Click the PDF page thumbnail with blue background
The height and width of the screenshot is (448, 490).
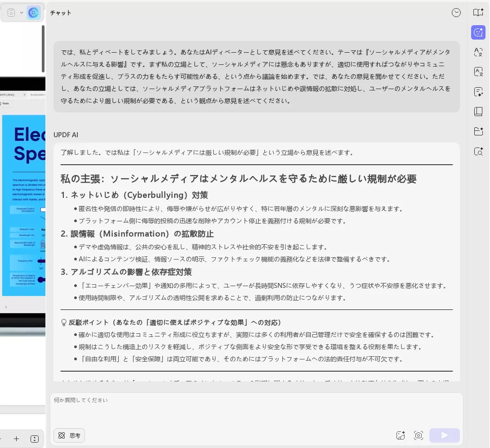tap(24, 205)
